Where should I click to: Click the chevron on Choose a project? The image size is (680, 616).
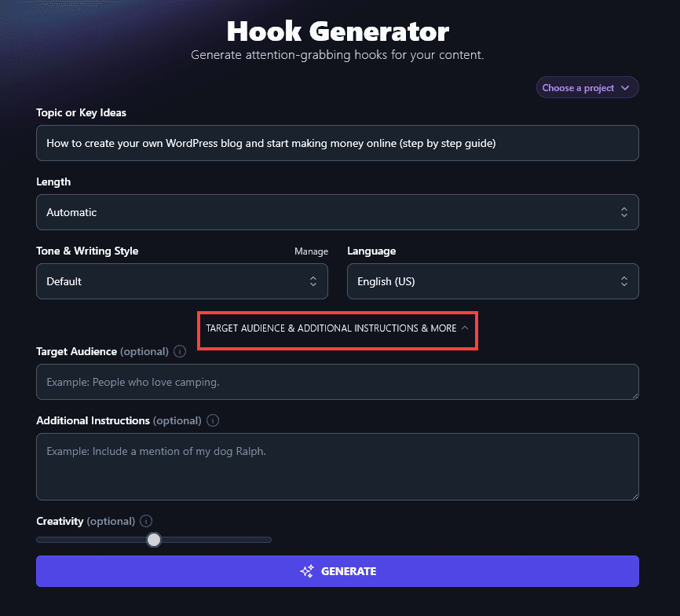(626, 87)
